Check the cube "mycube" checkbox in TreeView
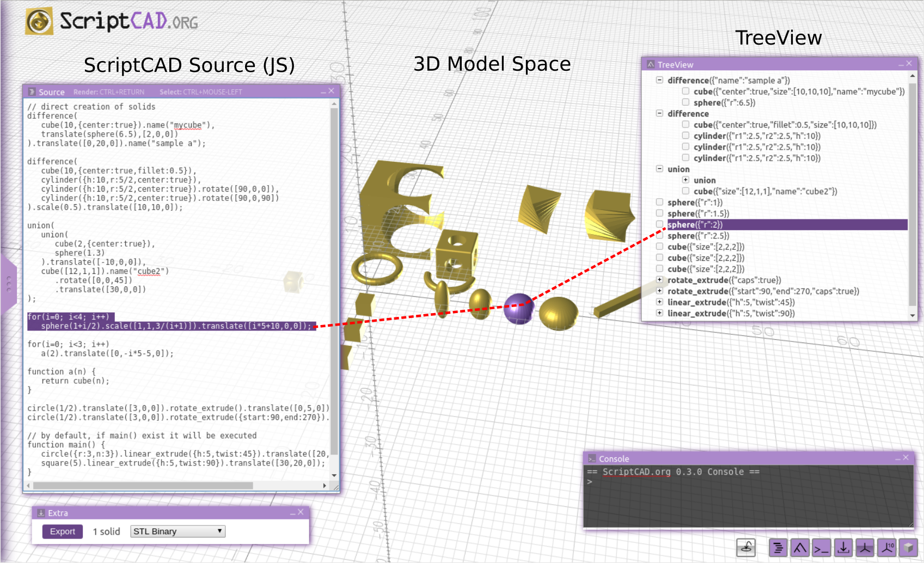This screenshot has height=563, width=924. click(686, 91)
